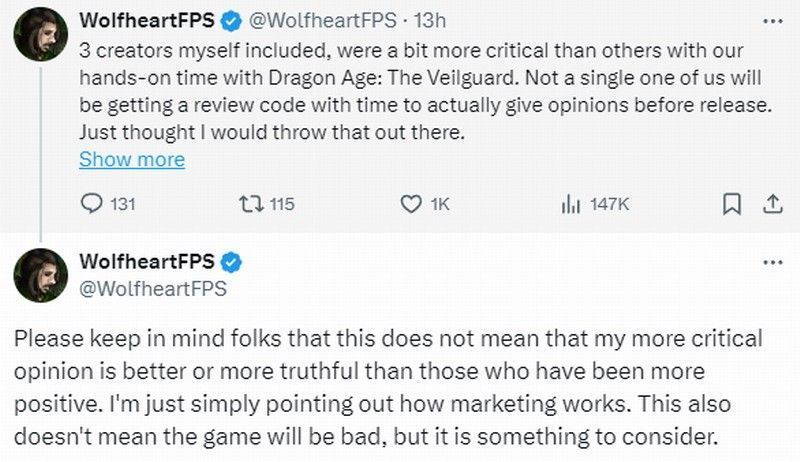This screenshot has height=462, width=800.
Task: Click the share icon on first tweet
Action: 771,204
